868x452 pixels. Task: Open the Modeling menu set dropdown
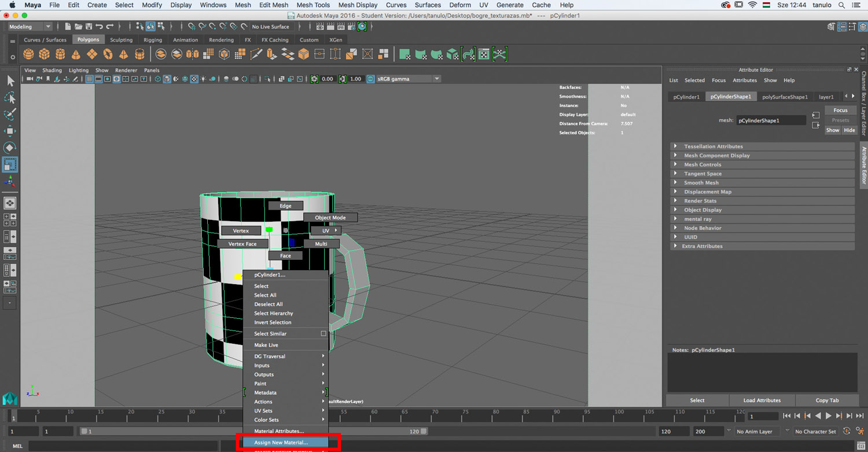click(x=30, y=27)
